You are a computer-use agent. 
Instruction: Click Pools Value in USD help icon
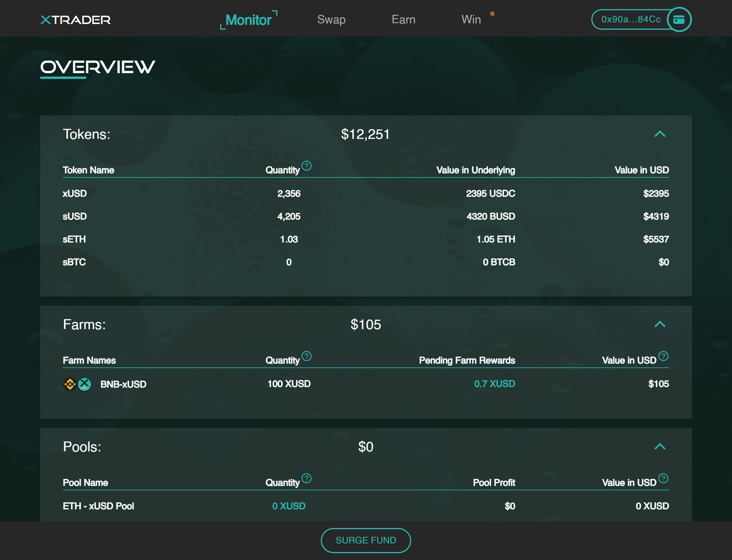(x=663, y=478)
